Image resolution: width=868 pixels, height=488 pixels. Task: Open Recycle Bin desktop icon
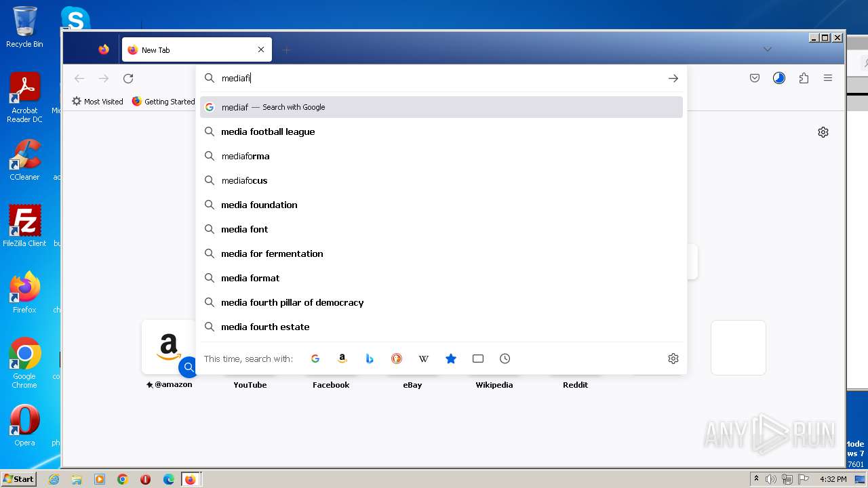(x=24, y=27)
